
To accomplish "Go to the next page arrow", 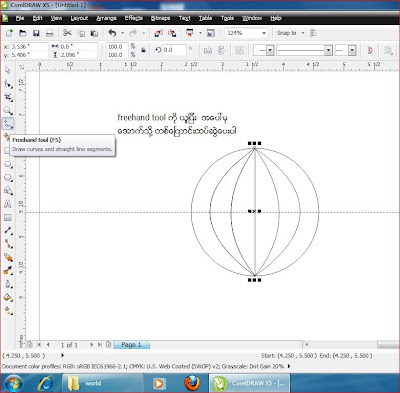I will tap(91, 344).
